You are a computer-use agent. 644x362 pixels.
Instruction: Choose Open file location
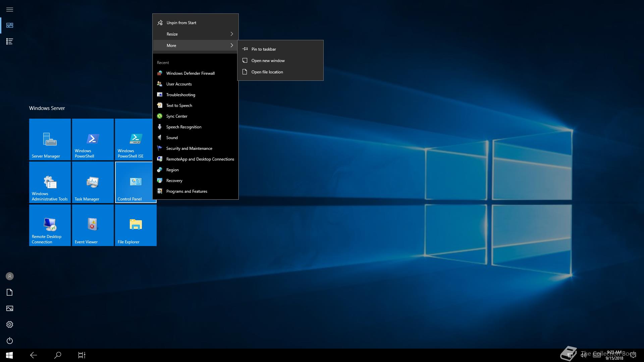click(280, 72)
